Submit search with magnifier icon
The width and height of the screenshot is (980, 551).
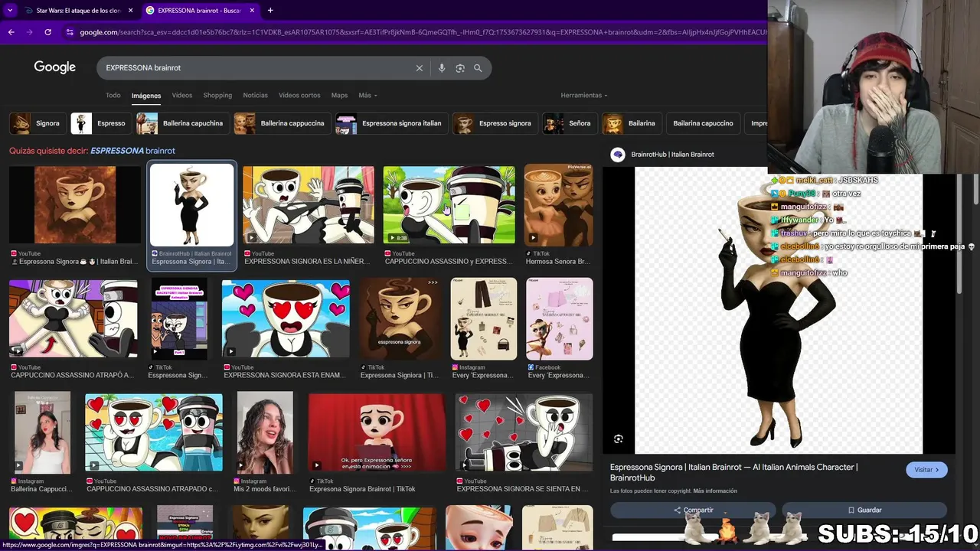click(x=478, y=68)
